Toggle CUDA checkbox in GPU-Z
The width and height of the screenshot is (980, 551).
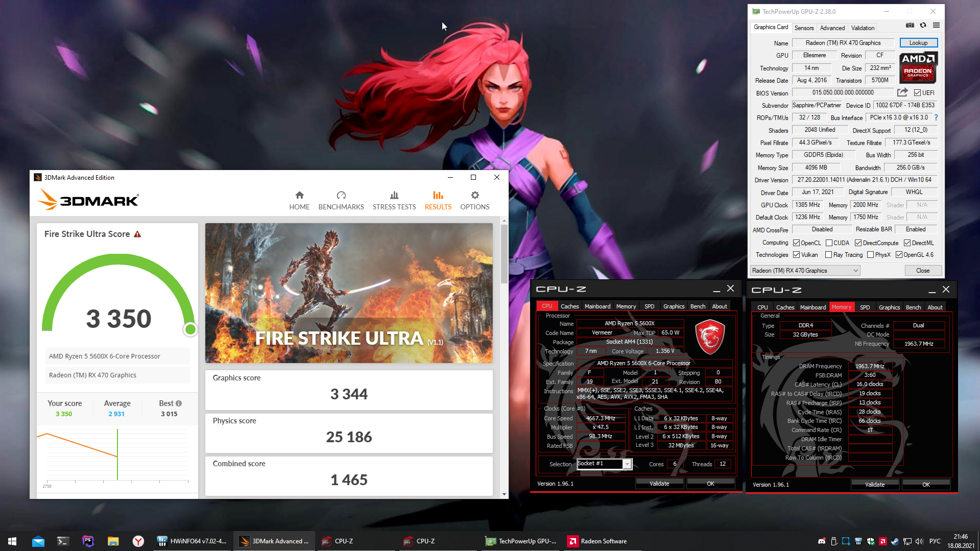tap(829, 243)
